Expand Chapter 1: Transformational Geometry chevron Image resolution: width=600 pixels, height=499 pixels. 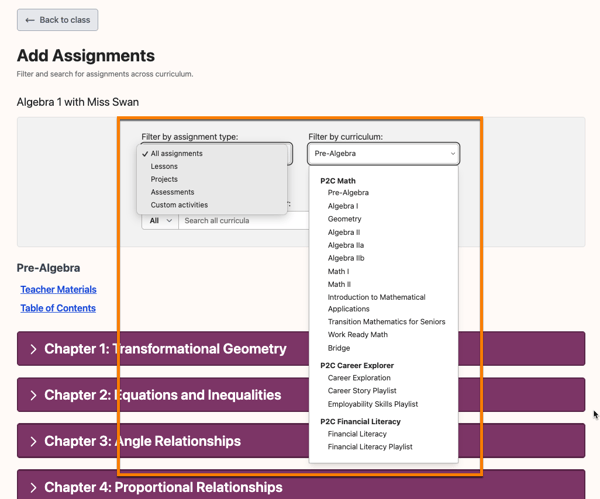tap(33, 349)
